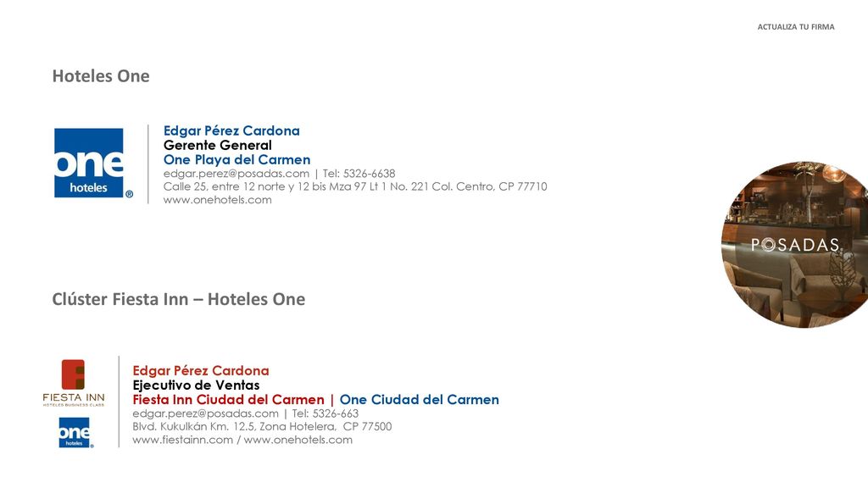Click the blue Edgar Pérez Cardona name
Screen dimensions: 868x488
pos(231,130)
